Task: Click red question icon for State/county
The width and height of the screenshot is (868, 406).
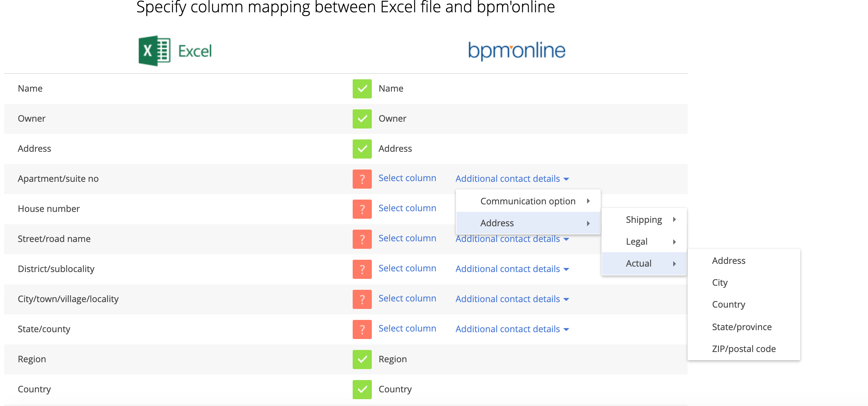Action: click(362, 329)
